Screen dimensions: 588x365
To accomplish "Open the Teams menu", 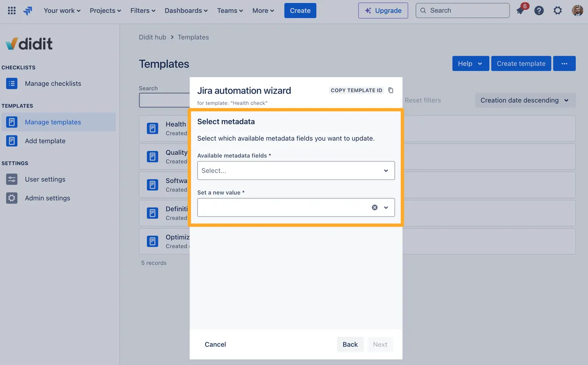I will (x=230, y=11).
